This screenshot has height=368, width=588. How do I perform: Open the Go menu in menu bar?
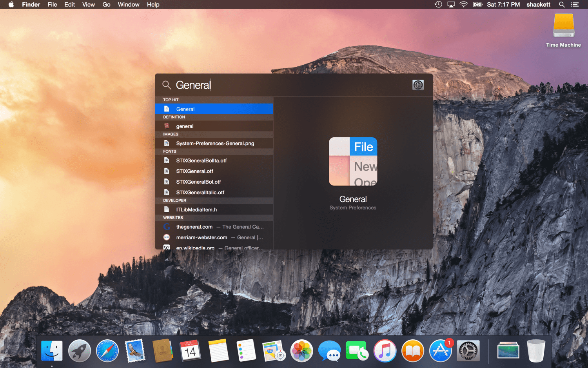tap(106, 5)
